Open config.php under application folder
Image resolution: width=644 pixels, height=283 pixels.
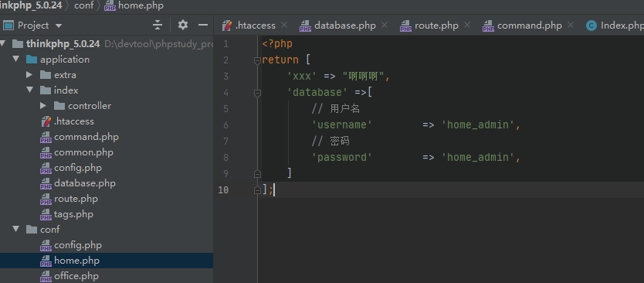pyautogui.click(x=78, y=168)
